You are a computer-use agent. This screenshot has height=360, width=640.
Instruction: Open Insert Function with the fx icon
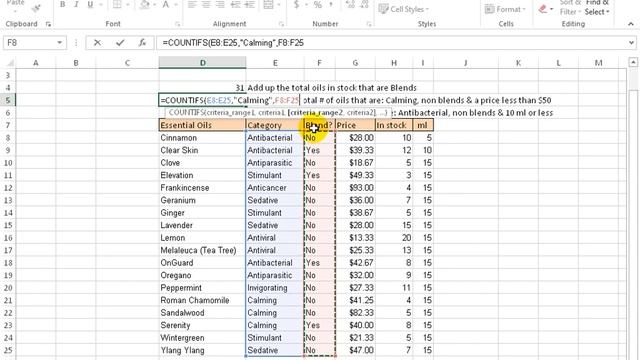[x=142, y=42]
